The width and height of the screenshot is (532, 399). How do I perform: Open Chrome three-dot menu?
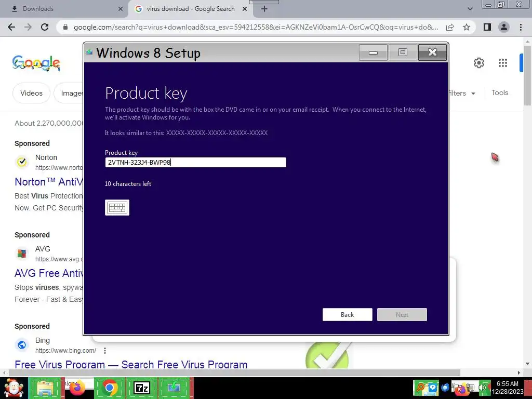coord(521,27)
